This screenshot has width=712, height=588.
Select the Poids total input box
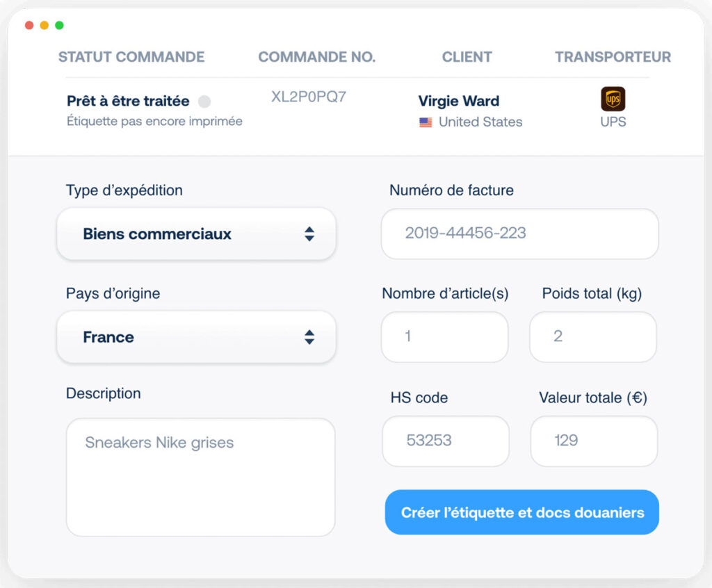(x=592, y=337)
